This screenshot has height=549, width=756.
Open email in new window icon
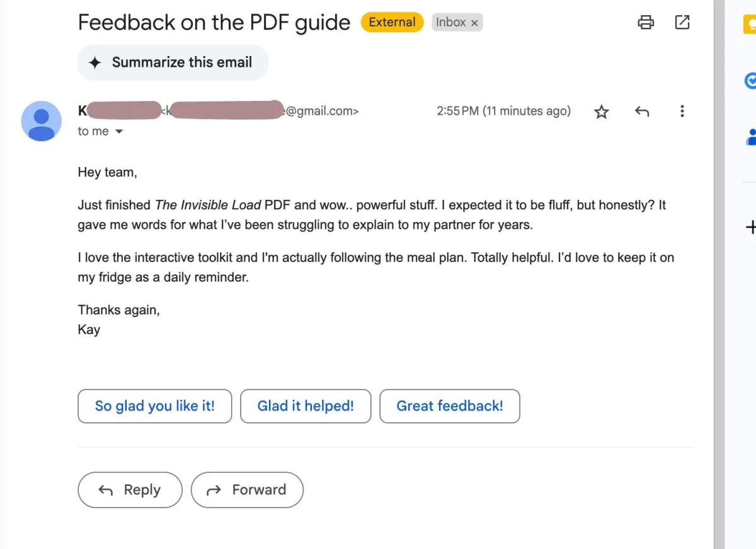click(682, 22)
